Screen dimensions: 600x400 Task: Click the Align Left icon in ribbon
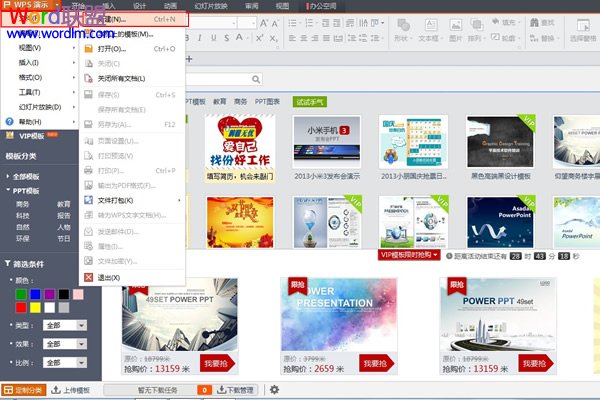pos(292,38)
